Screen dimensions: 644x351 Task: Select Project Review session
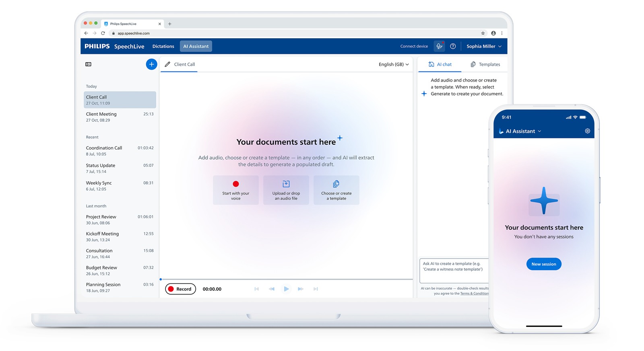[120, 220]
